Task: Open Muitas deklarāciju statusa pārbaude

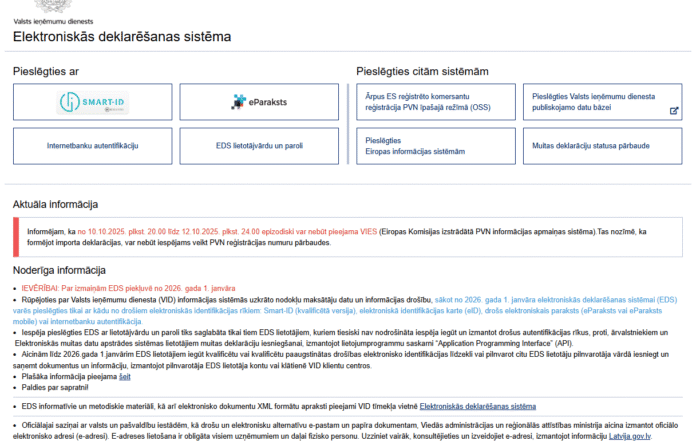Action: pyautogui.click(x=602, y=146)
